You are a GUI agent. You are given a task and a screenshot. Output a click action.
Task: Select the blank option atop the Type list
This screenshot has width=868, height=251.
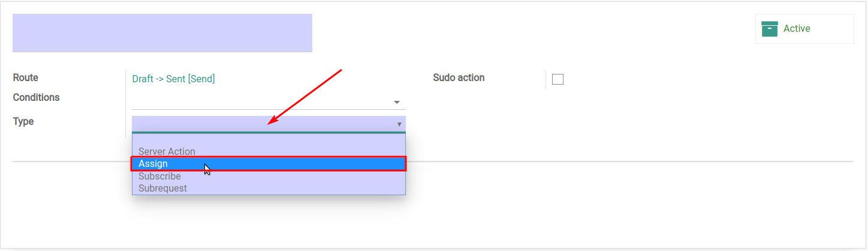(x=269, y=140)
